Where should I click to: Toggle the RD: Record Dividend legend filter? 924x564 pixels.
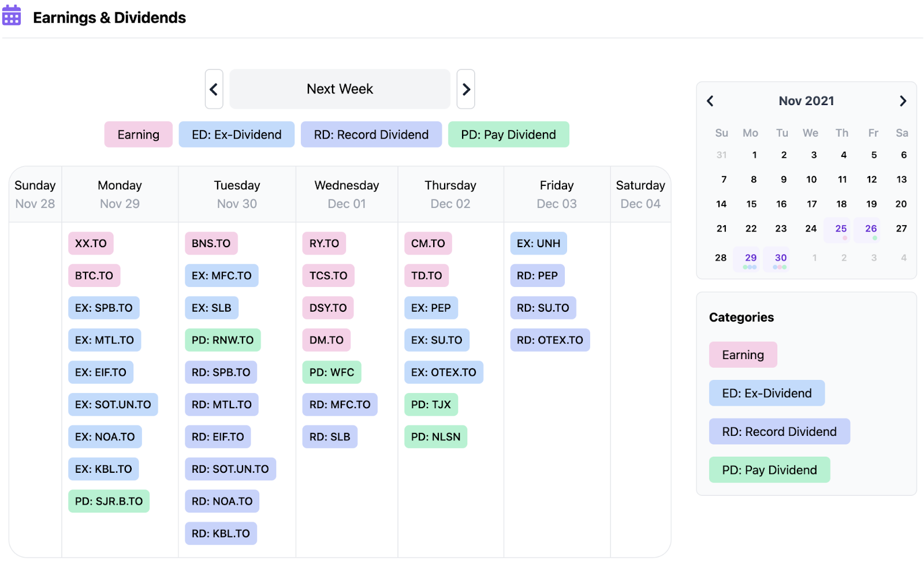[x=371, y=135]
